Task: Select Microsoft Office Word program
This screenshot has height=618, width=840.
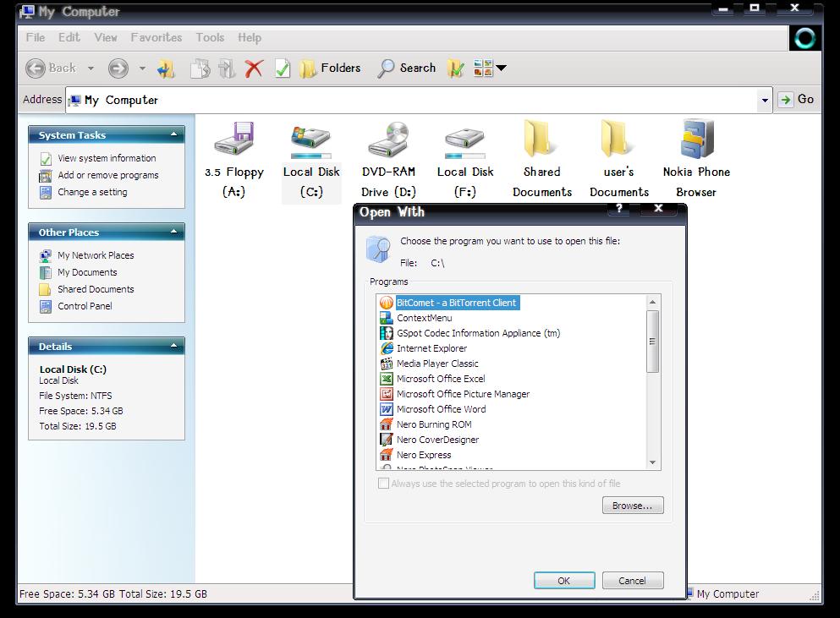Action: [442, 409]
